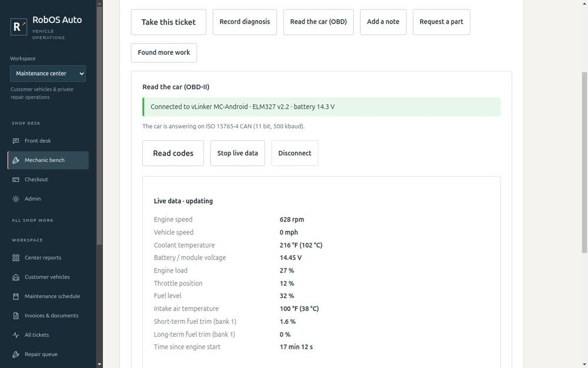Stop live data streaming
This screenshot has width=588, height=368.
pyautogui.click(x=238, y=153)
